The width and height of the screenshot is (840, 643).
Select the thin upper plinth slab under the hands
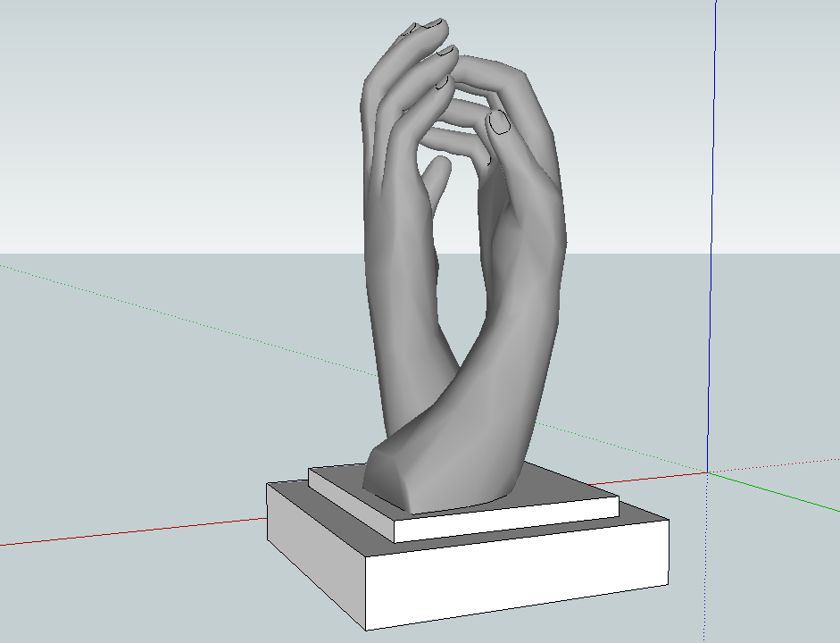click(464, 503)
